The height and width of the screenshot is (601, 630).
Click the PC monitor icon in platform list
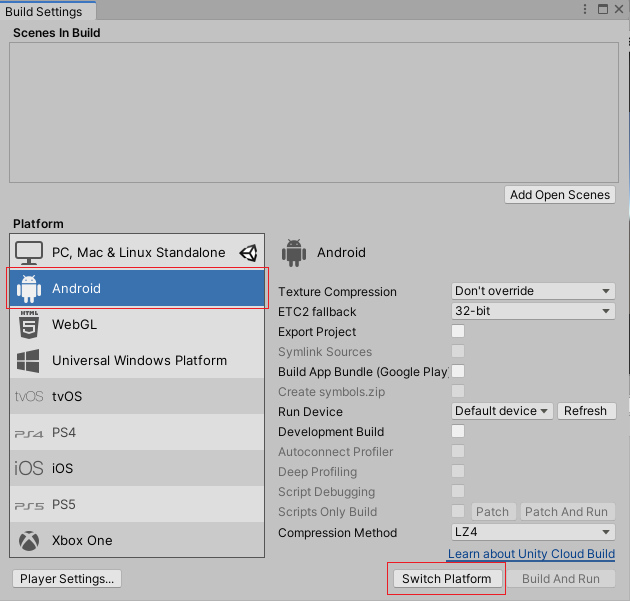[29, 253]
